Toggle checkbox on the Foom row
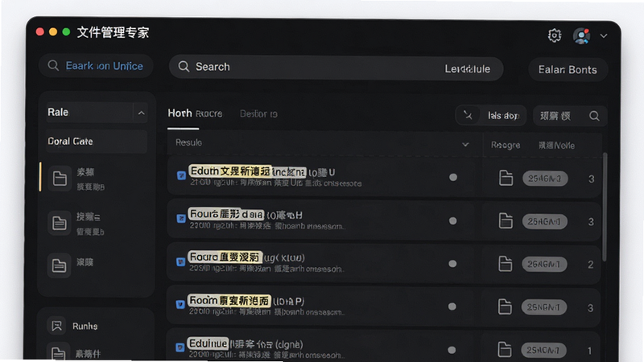The image size is (644, 362). tap(180, 304)
